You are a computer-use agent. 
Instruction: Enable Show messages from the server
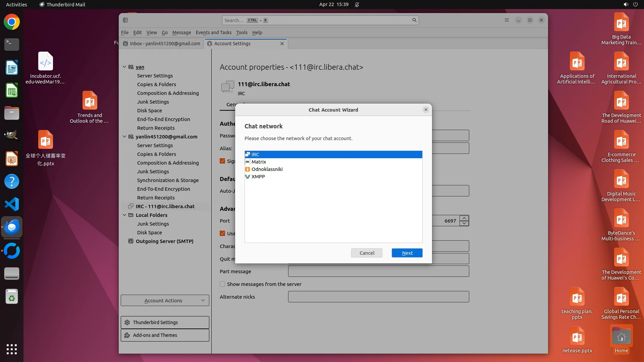222,284
